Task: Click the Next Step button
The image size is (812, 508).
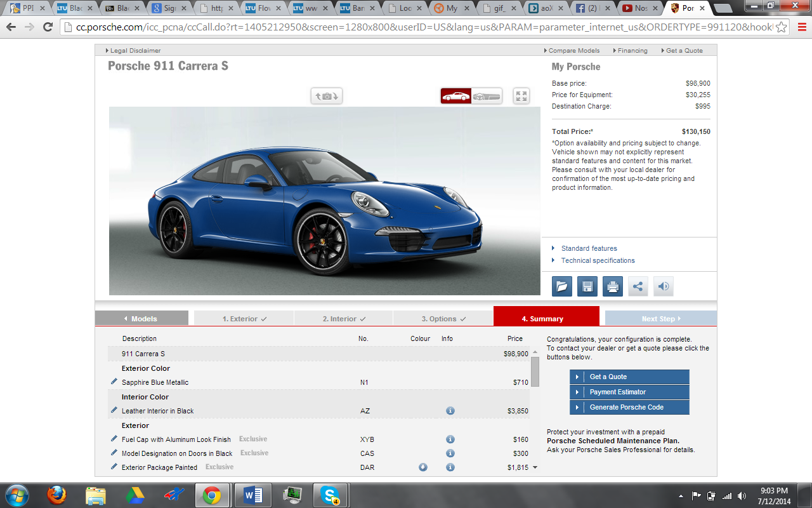Action: 661,318
